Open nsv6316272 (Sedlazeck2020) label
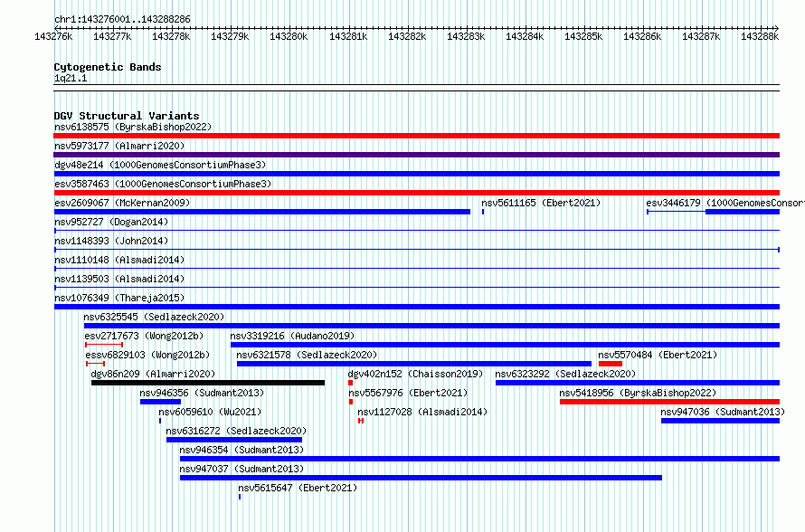The height and width of the screenshot is (532, 805). point(236,431)
